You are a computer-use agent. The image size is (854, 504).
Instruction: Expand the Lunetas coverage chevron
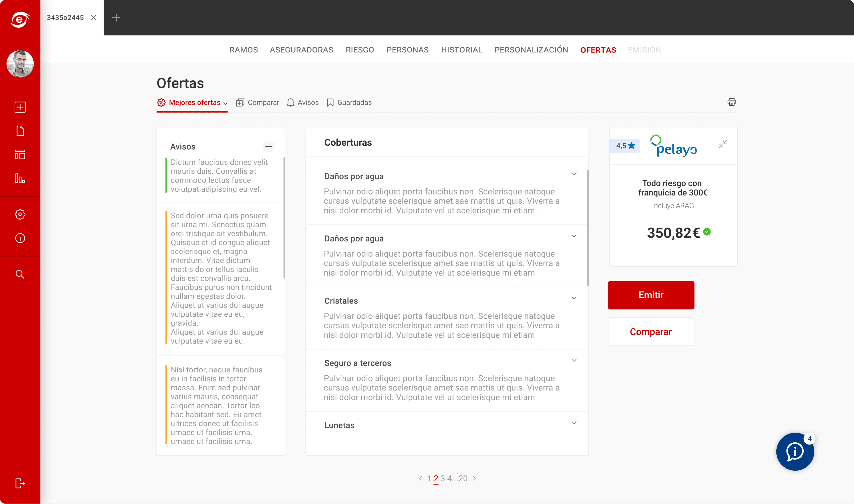click(574, 423)
